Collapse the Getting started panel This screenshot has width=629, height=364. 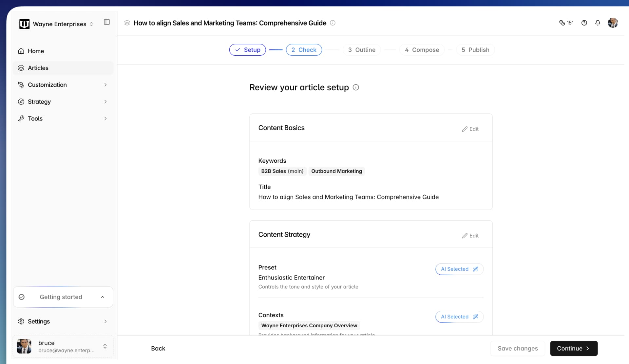103,297
